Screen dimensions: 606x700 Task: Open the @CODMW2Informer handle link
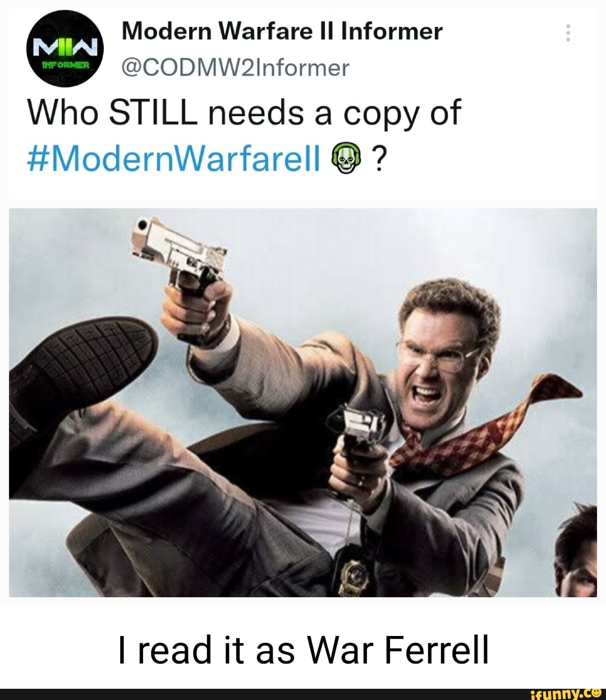235,68
